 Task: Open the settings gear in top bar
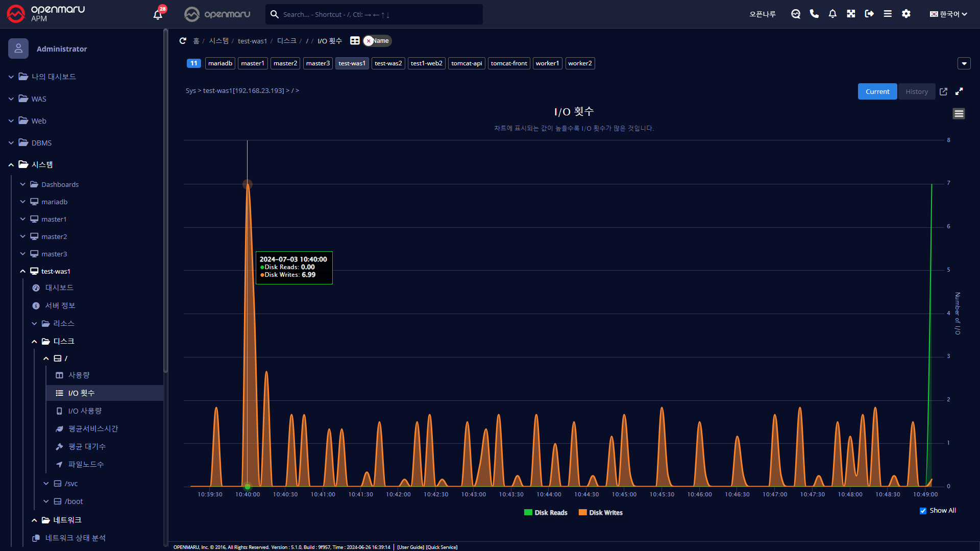click(x=906, y=14)
